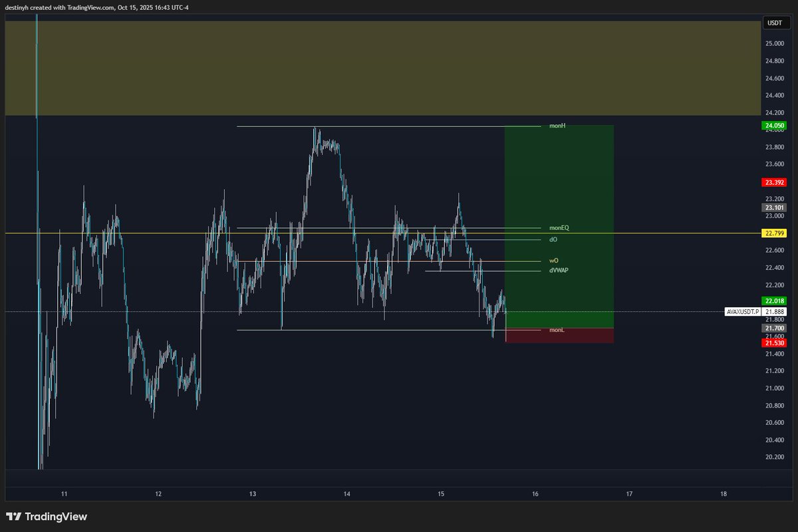Select the monH line label
Viewport: 798px width, 532px height.
point(557,126)
